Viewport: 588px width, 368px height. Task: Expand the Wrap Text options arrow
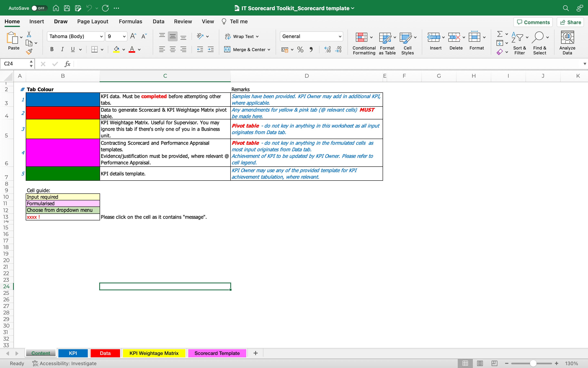pos(257,37)
